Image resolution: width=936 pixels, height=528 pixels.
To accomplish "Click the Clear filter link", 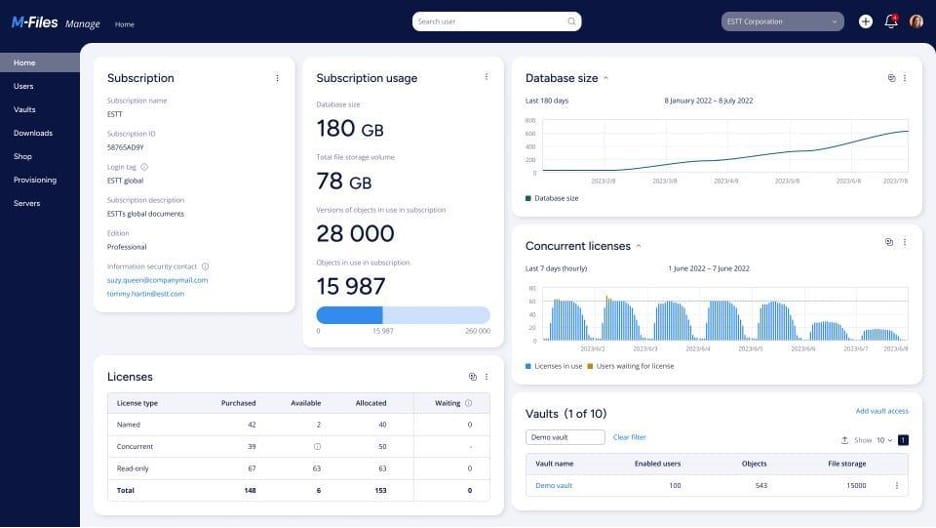I will click(x=629, y=437).
